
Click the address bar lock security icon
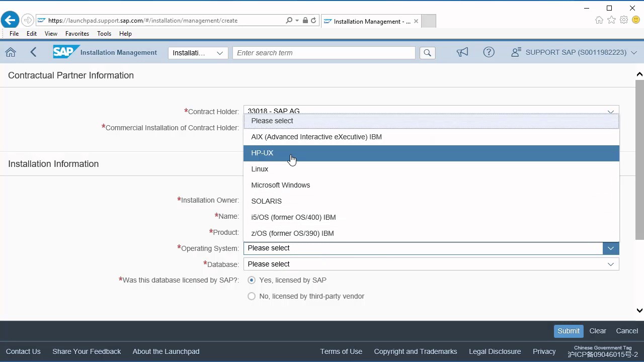(305, 21)
